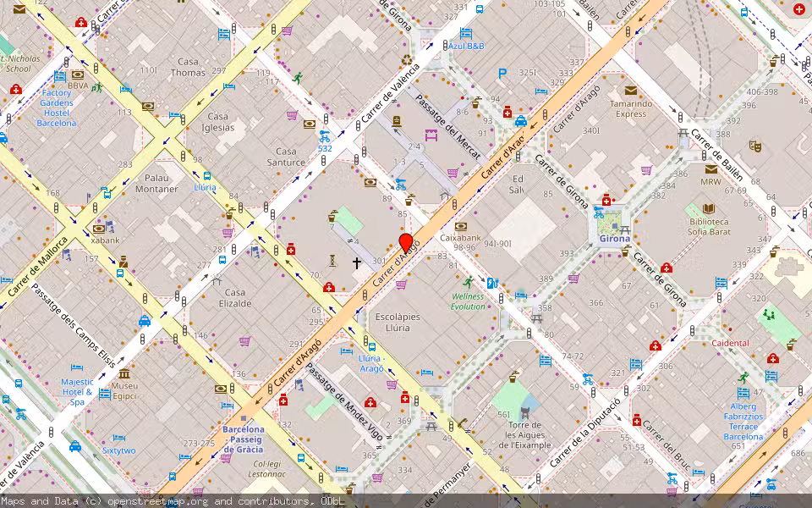Click the taxi stand icon near Carrer de València

(x=75, y=446)
